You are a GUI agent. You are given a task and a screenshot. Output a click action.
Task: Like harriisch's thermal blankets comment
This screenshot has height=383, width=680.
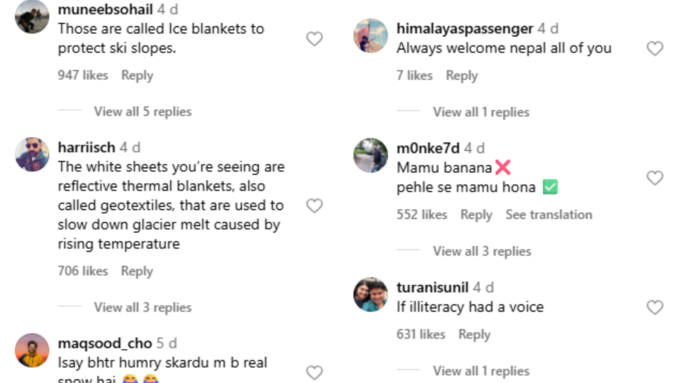click(314, 206)
